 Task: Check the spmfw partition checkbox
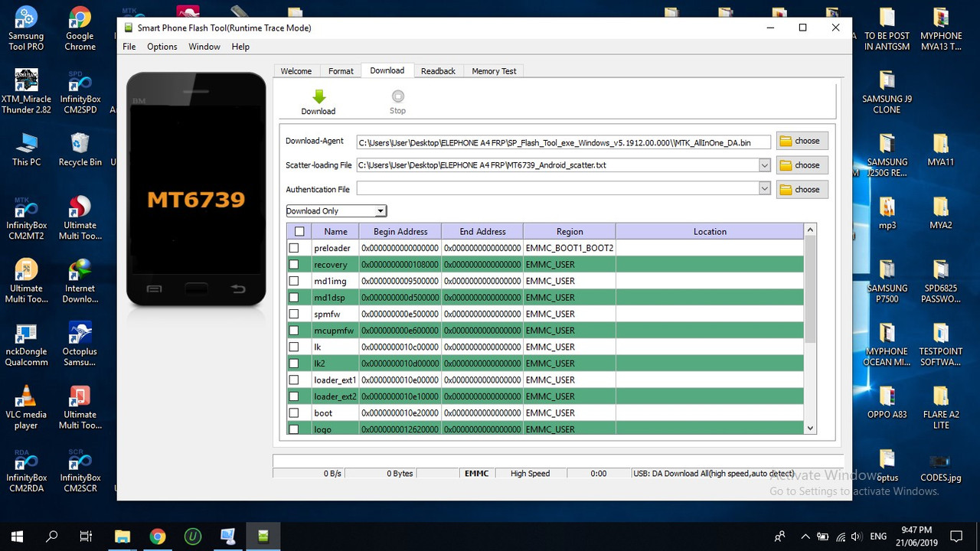[293, 314]
